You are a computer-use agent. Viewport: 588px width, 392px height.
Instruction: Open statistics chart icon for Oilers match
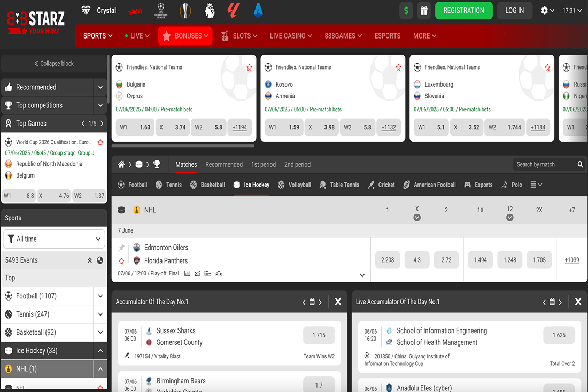[x=187, y=273]
